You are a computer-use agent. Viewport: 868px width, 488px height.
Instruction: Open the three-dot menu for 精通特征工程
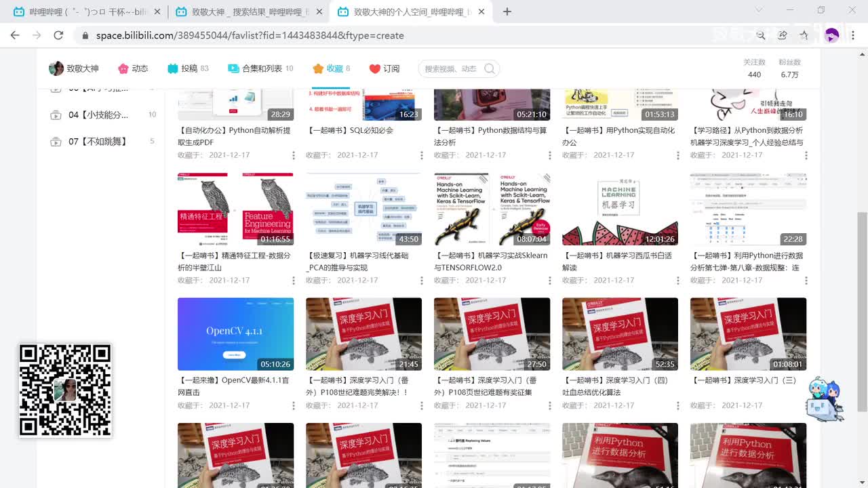coord(294,281)
